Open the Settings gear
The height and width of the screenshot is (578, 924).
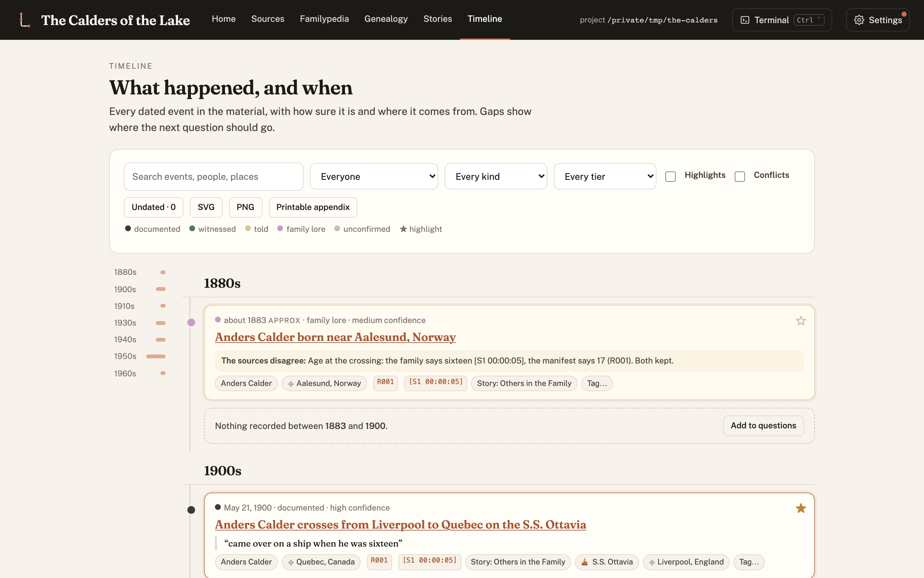pyautogui.click(x=877, y=20)
